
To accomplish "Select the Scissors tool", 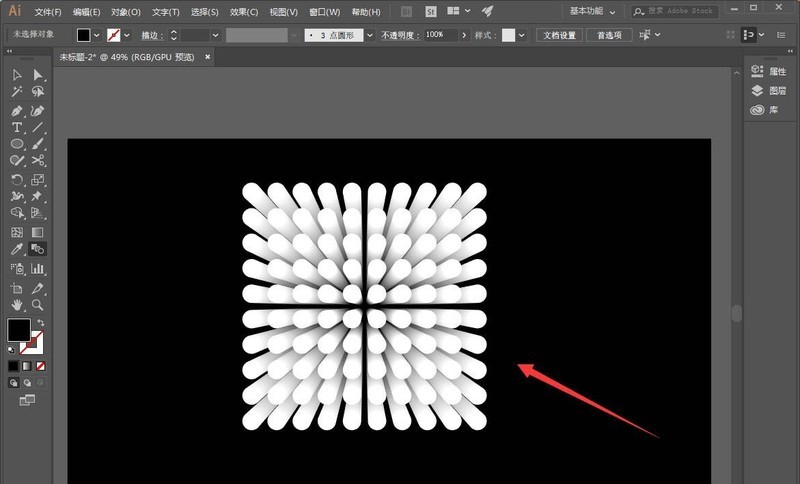I will pyautogui.click(x=38, y=161).
